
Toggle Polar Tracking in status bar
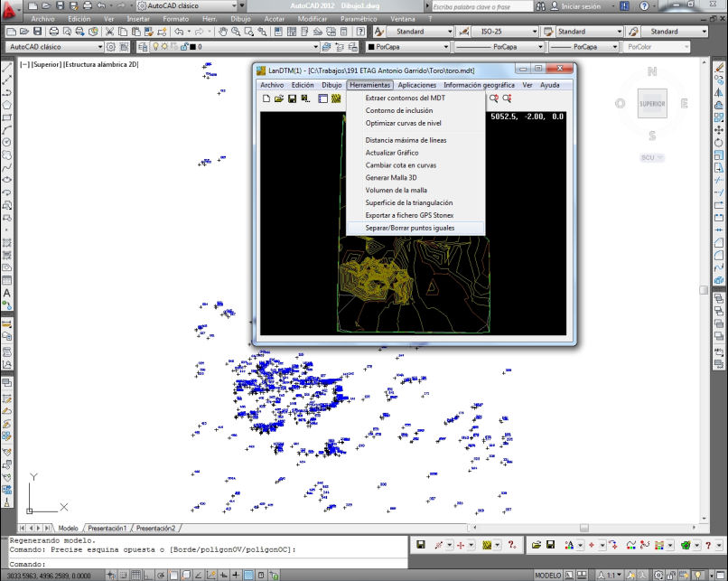[x=161, y=576]
